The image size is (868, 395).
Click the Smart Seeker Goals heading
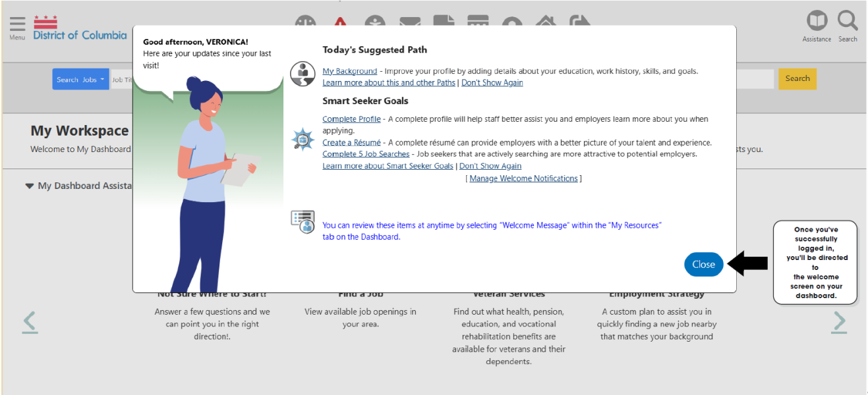(x=365, y=101)
